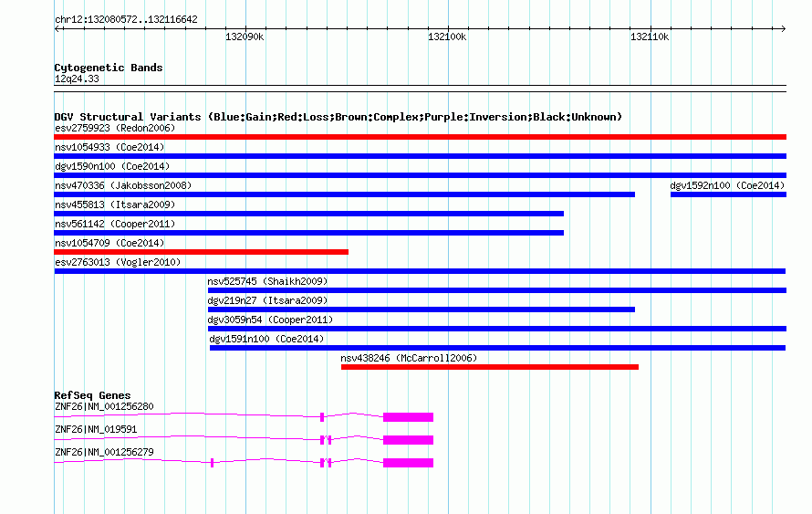Open gene label ZNF26|NM_019591
The image size is (812, 514).
click(96, 429)
